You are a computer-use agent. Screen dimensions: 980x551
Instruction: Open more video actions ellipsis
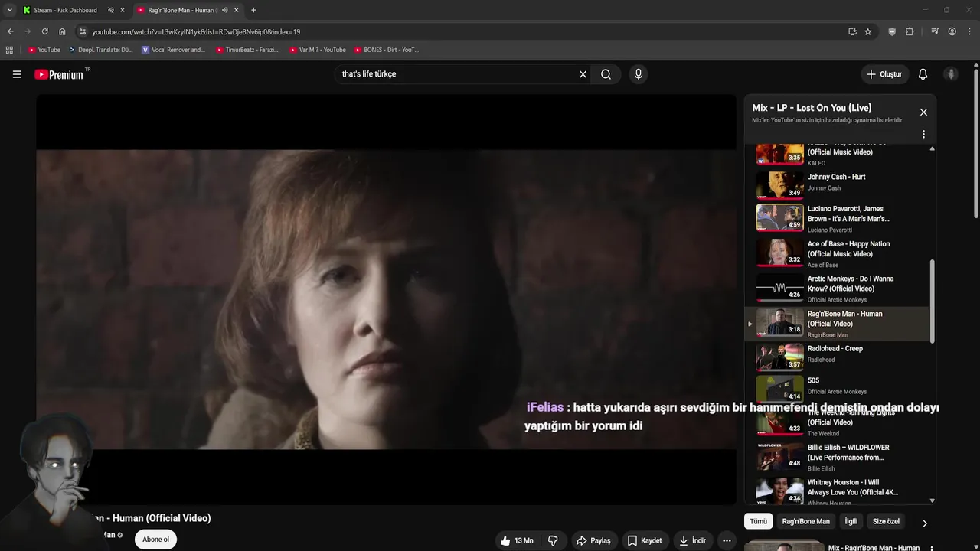pyautogui.click(x=727, y=540)
